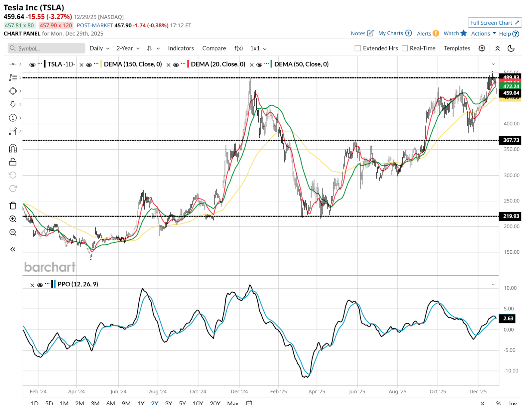Switch to dark mode moon icon
Screen dimensions: 532x405
coord(511,48)
